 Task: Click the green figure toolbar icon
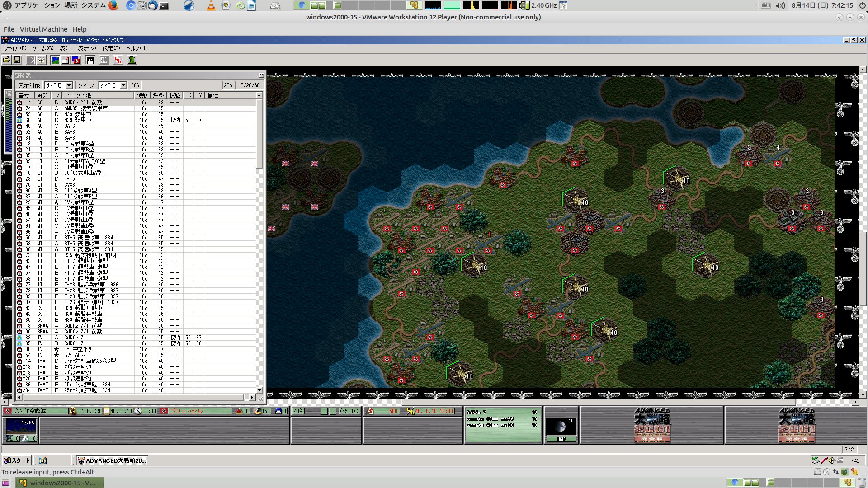click(x=132, y=60)
